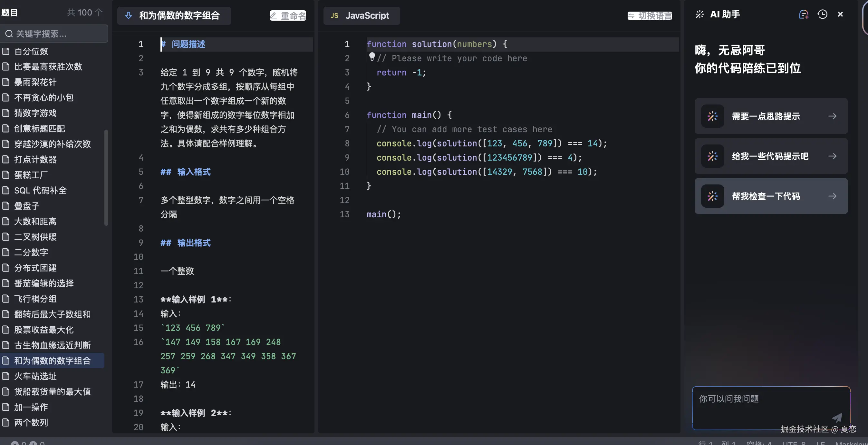Screen dimensions: 868x445
Task: Click the UTF-8 encoding selector in status bar
Action: coord(794,444)
